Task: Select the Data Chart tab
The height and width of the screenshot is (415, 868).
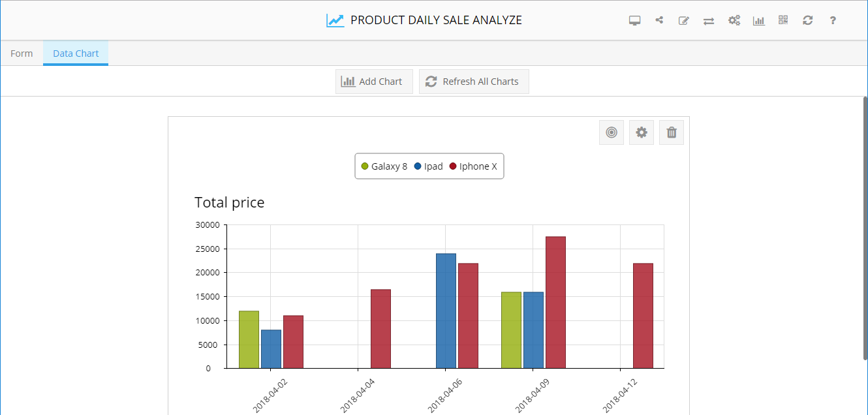Action: (76, 54)
